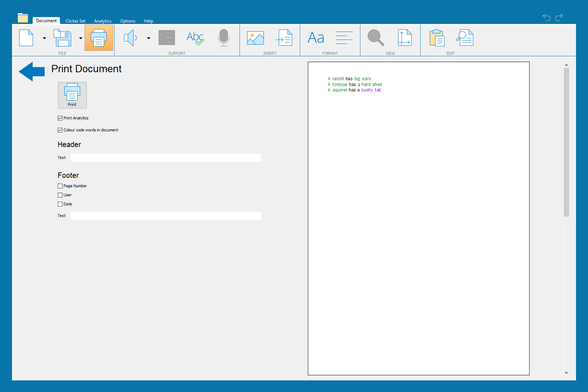Image resolution: width=588 pixels, height=392 pixels.
Task: Click the paragraph alignment lines icon
Action: point(344,38)
